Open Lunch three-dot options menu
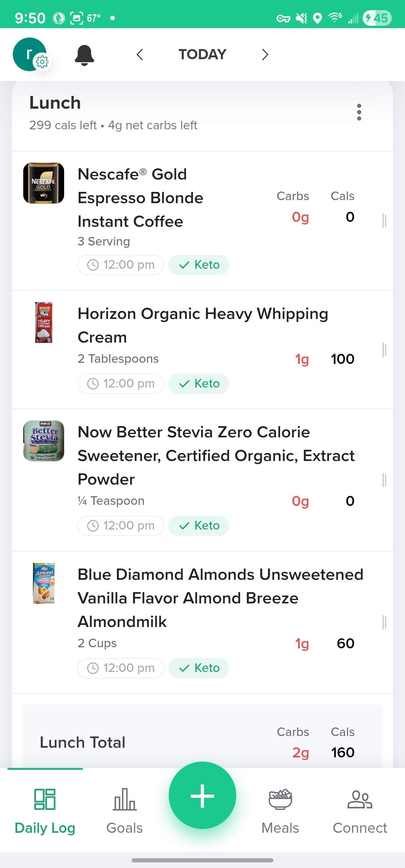Screen dimensions: 405x868 tap(359, 112)
